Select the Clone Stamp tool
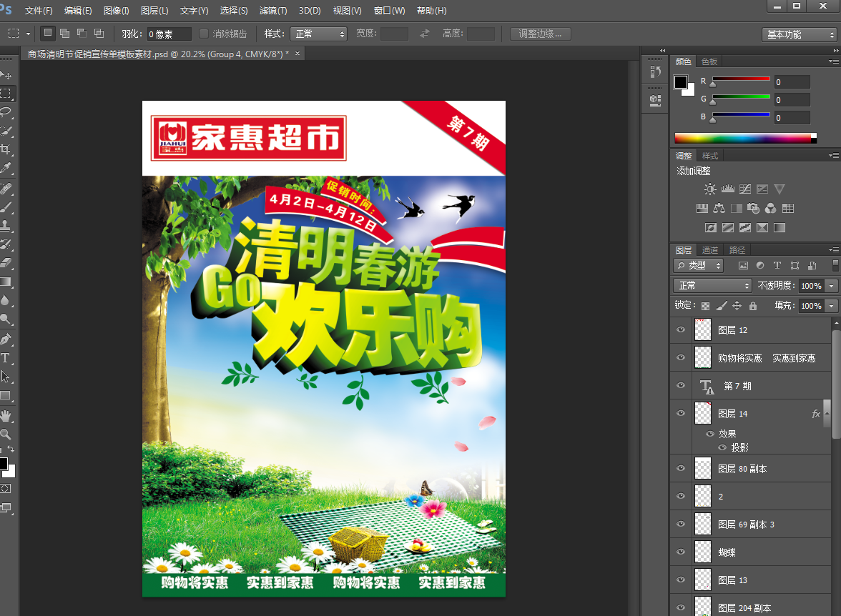Viewport: 841px width, 616px height. (x=6, y=225)
